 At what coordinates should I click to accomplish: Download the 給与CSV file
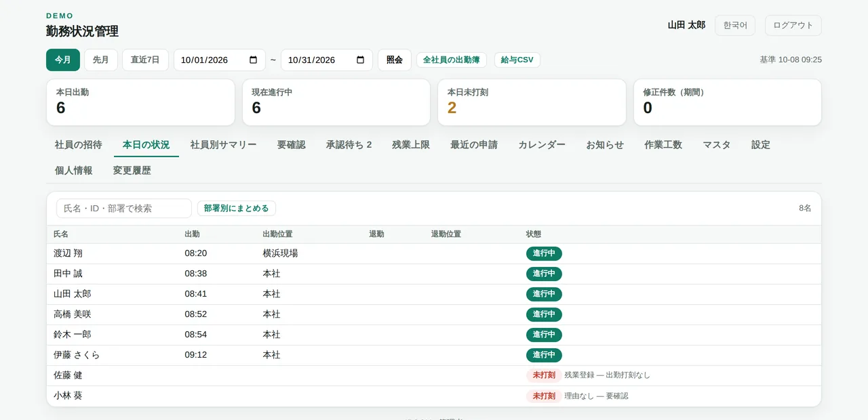[x=517, y=60]
